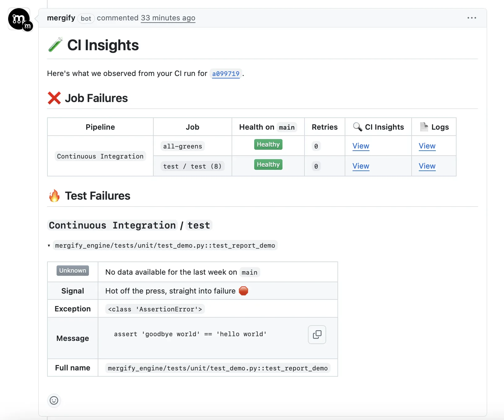504x420 pixels.
Task: Click the Logs document icon in header
Action: (424, 127)
